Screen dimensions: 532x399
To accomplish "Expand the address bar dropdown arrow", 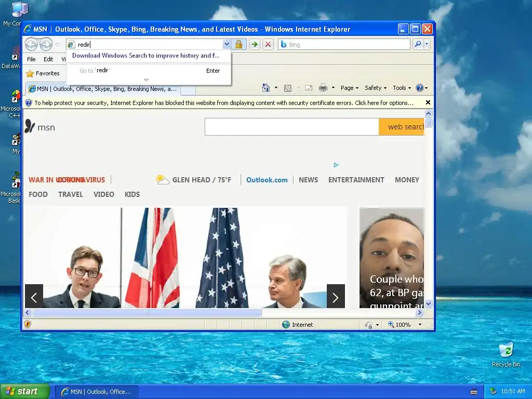I will (227, 44).
